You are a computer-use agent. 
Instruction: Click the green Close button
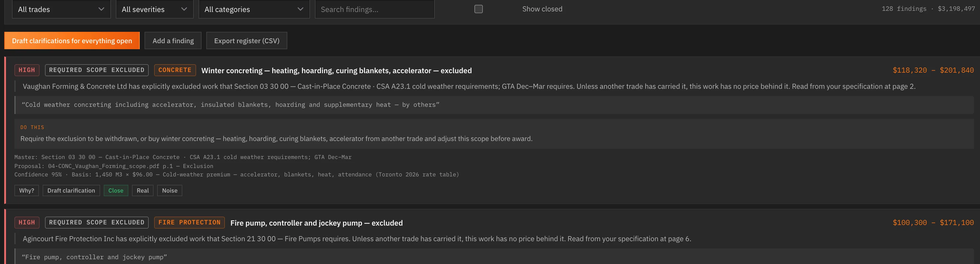tap(116, 190)
